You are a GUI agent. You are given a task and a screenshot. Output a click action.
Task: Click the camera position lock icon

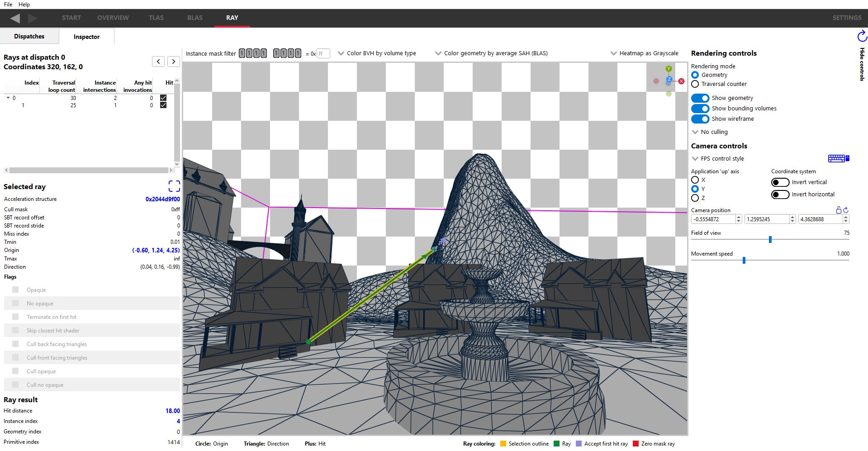click(839, 210)
